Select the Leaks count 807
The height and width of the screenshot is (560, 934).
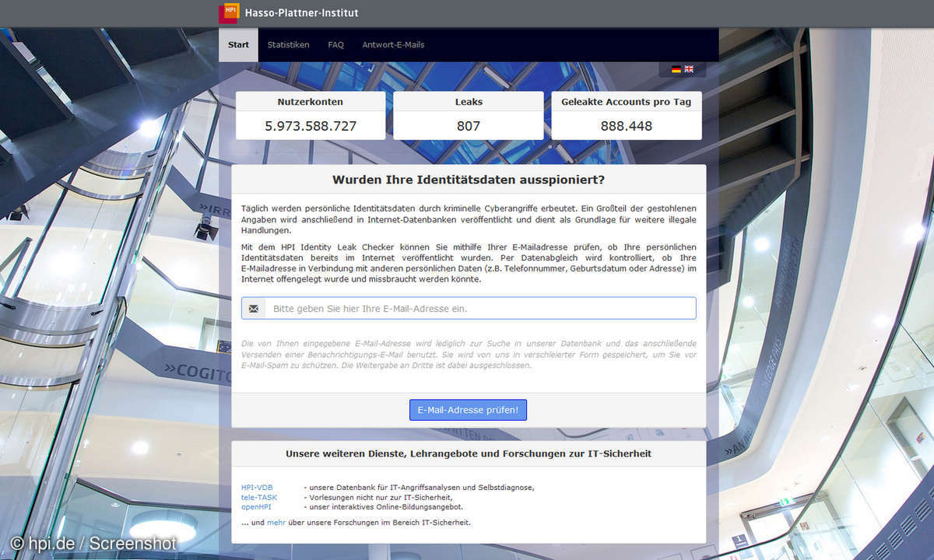click(469, 126)
